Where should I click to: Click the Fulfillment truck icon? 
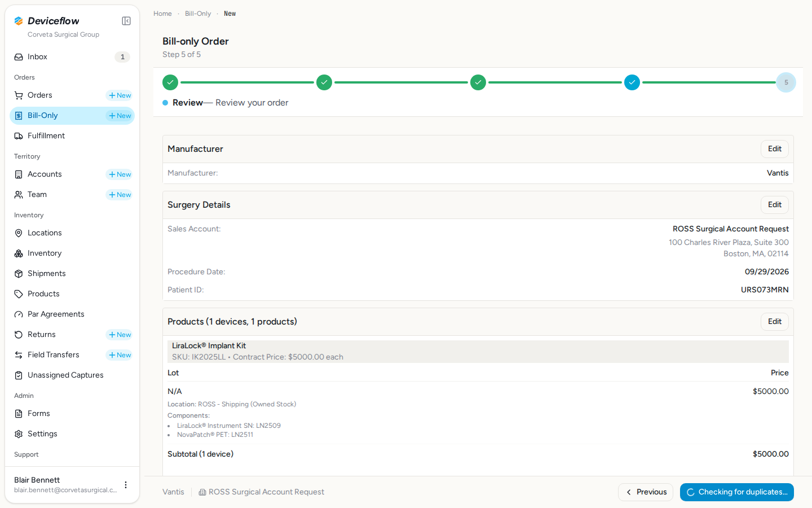pos(19,136)
